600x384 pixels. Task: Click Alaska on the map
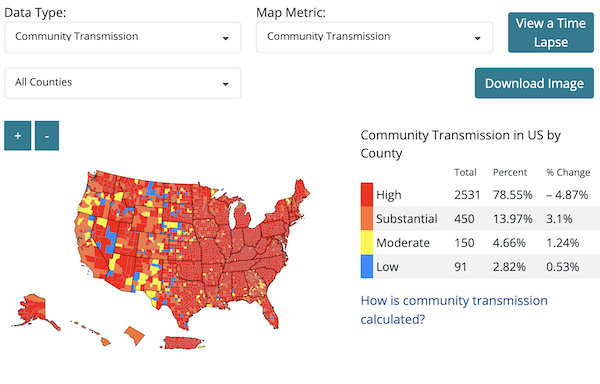tap(33, 311)
